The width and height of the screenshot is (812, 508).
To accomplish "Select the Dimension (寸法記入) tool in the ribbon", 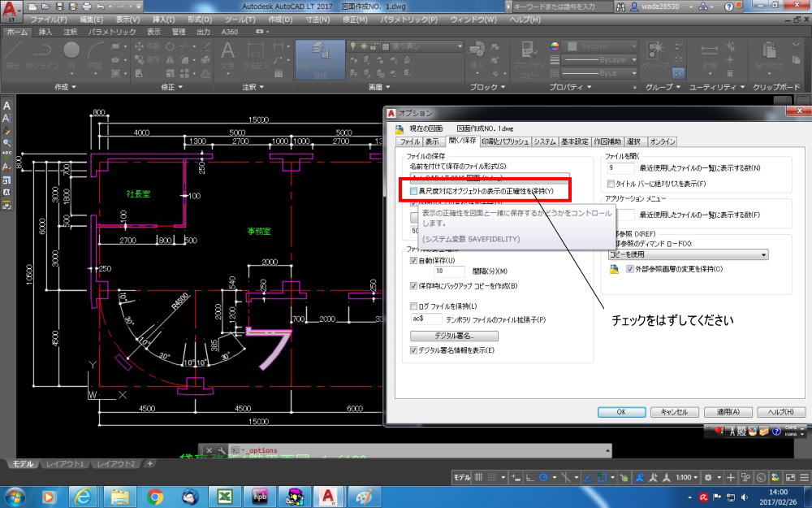I will (255, 56).
